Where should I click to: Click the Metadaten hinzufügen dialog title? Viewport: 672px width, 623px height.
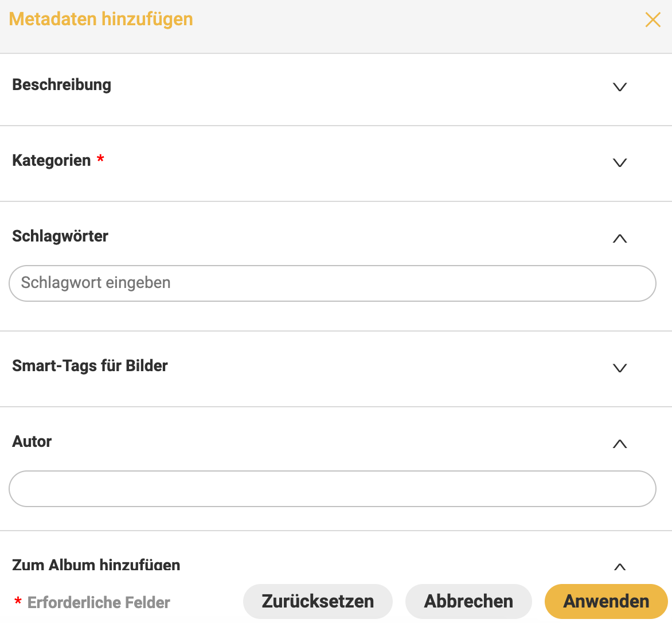coord(101,19)
